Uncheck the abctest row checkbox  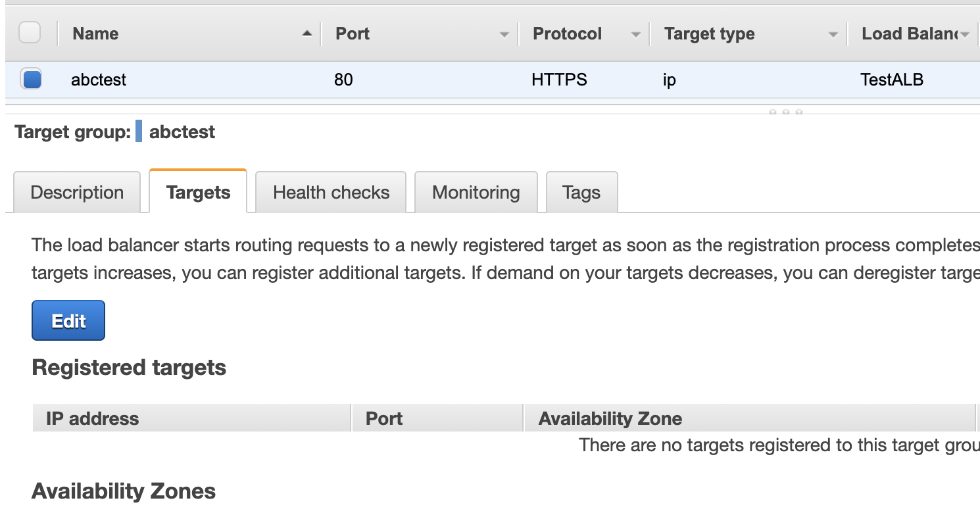click(x=31, y=79)
